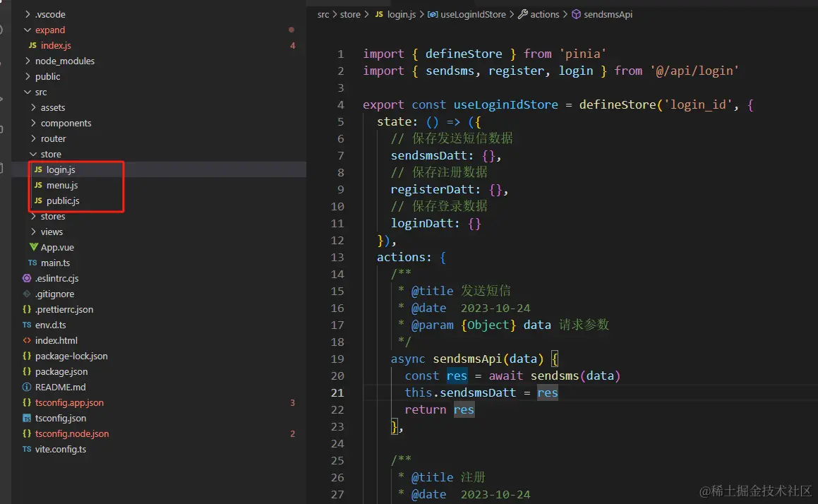This screenshot has width=818, height=504.
Task: Click the braces icon of package.json
Action: coord(27,371)
